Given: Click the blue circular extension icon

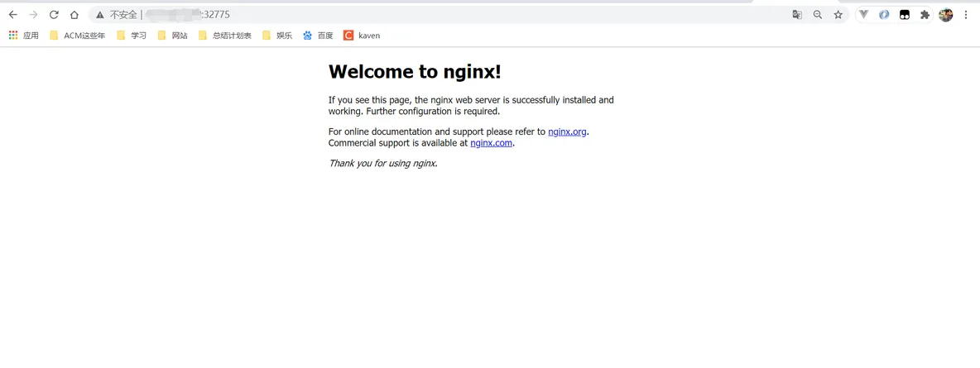Looking at the screenshot, I should pos(884,15).
